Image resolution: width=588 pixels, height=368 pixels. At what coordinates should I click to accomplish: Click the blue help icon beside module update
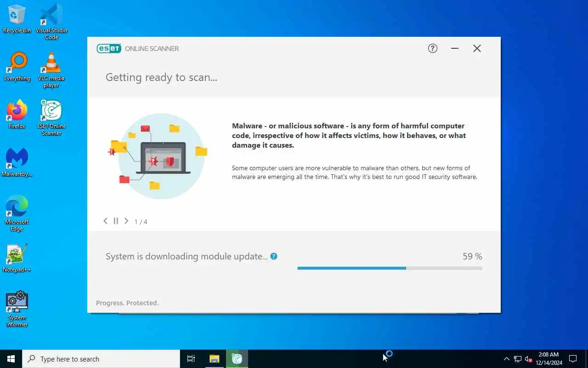[274, 256]
